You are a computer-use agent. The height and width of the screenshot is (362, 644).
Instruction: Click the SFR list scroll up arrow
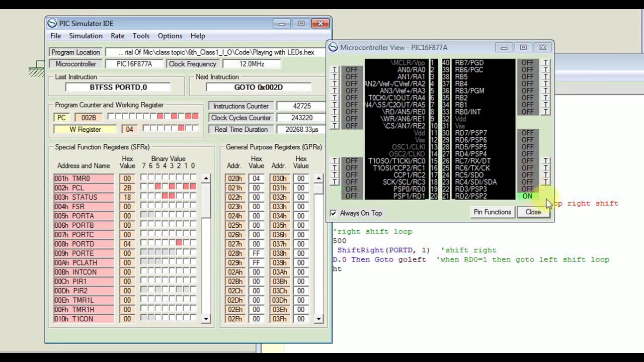pos(206,178)
